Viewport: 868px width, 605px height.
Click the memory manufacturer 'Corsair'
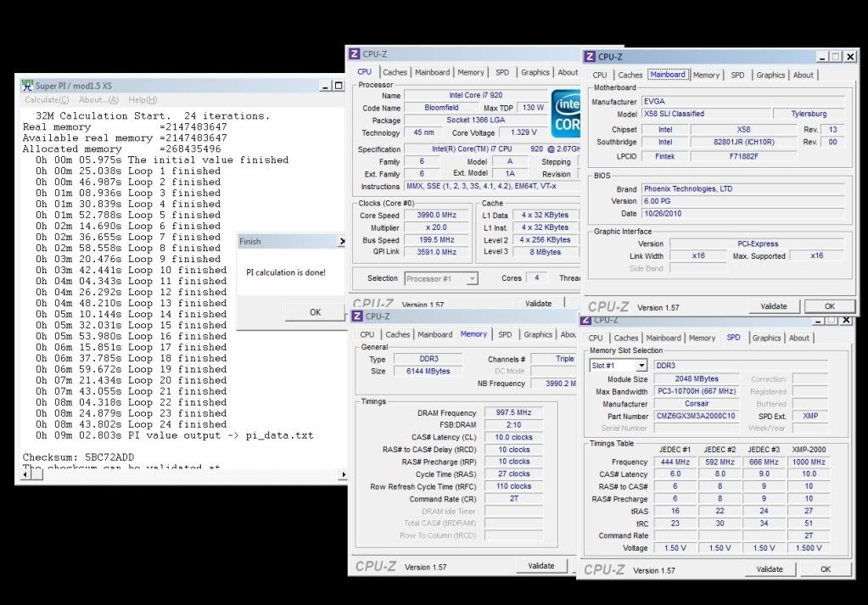(697, 404)
